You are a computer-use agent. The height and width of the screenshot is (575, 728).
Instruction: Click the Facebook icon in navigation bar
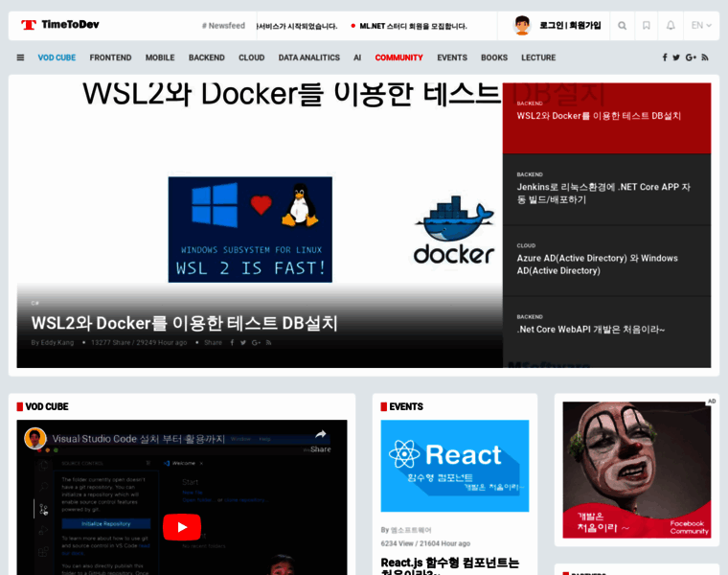(665, 57)
